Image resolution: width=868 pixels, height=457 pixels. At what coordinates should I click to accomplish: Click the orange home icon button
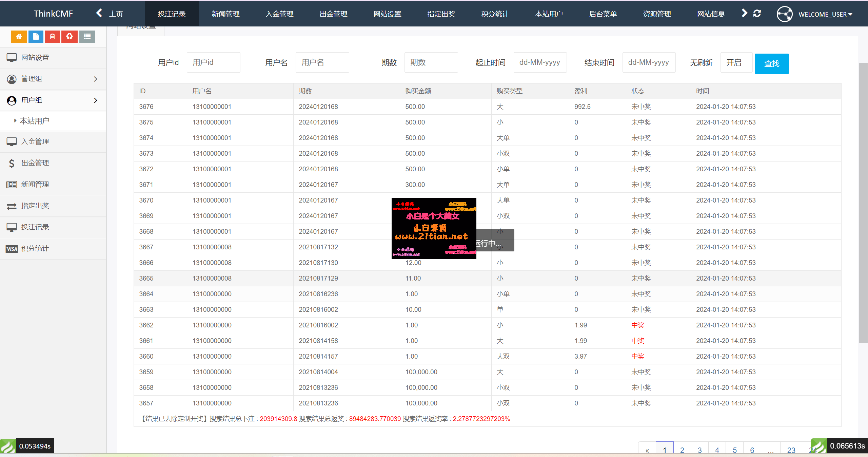point(19,37)
